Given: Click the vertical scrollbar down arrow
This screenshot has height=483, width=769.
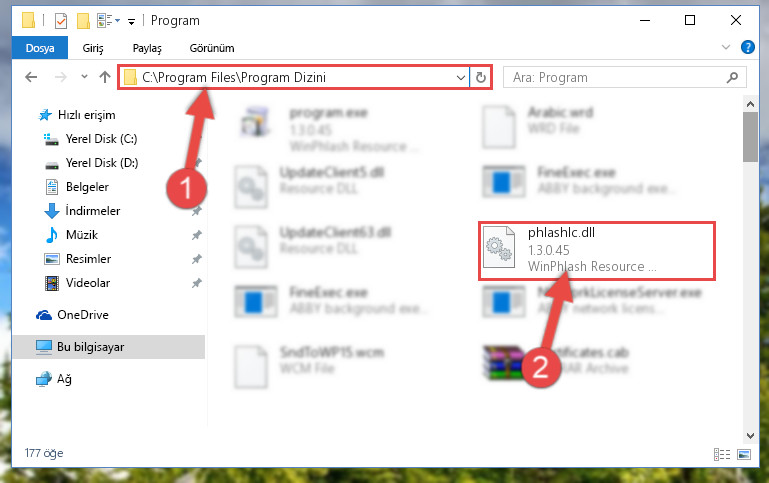Looking at the screenshot, I should click(x=750, y=435).
